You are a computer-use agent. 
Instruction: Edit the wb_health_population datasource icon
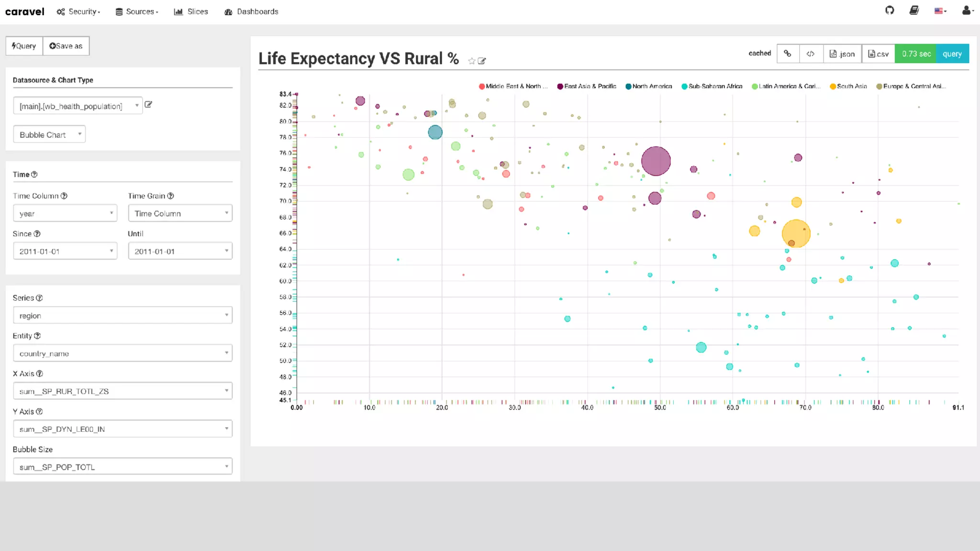pos(148,104)
